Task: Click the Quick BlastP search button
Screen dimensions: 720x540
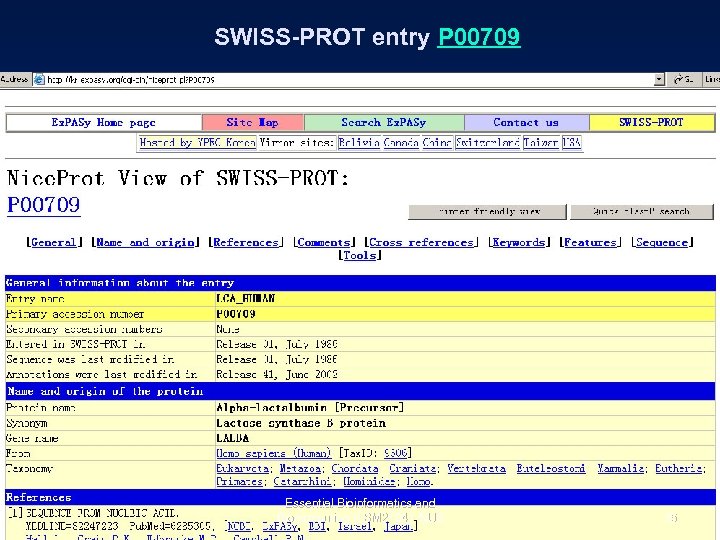Action: [x=642, y=212]
